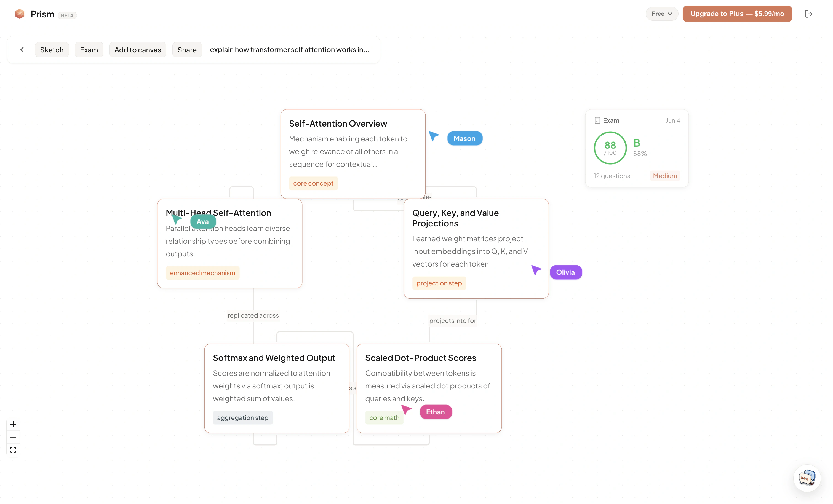This screenshot has width=833, height=504.
Task: Click the enhanced mechanism tag
Action: pos(202,273)
